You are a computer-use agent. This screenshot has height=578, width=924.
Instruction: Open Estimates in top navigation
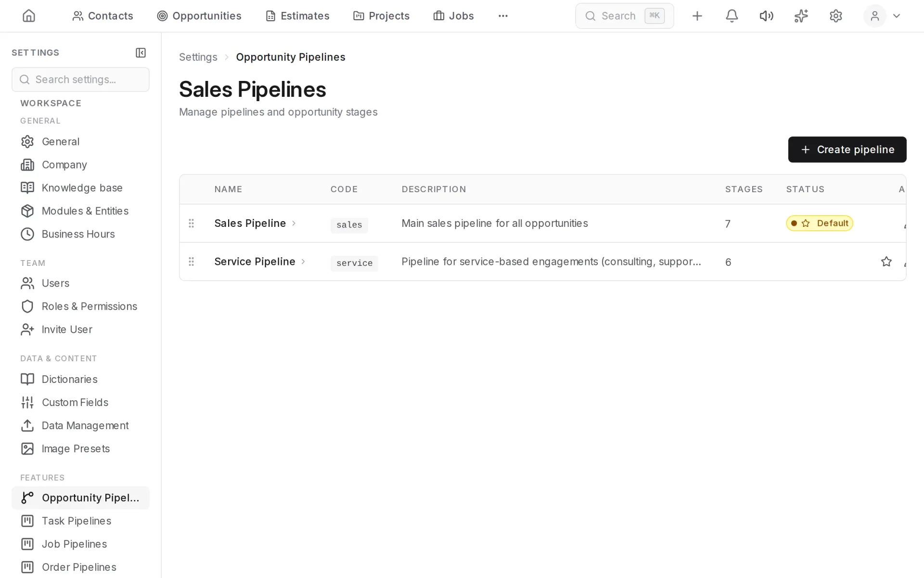(297, 16)
